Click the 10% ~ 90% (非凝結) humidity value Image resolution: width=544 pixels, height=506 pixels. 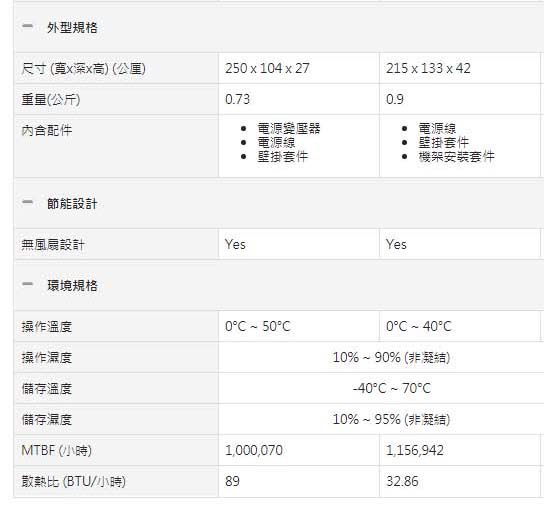tap(391, 357)
